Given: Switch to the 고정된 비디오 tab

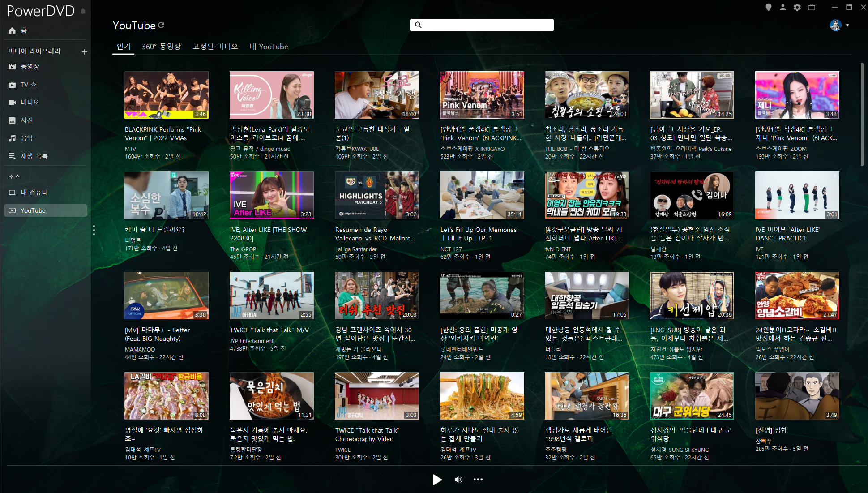Looking at the screenshot, I should pyautogui.click(x=215, y=47).
